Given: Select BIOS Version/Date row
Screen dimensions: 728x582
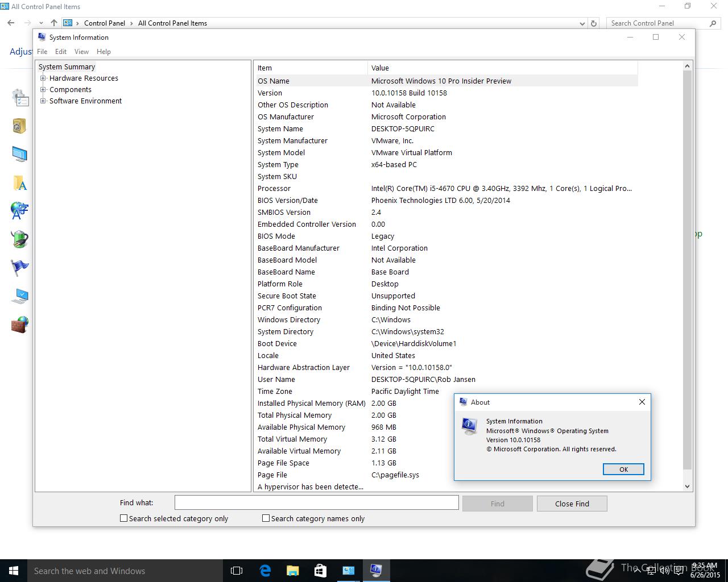Looking at the screenshot, I should tap(446, 200).
